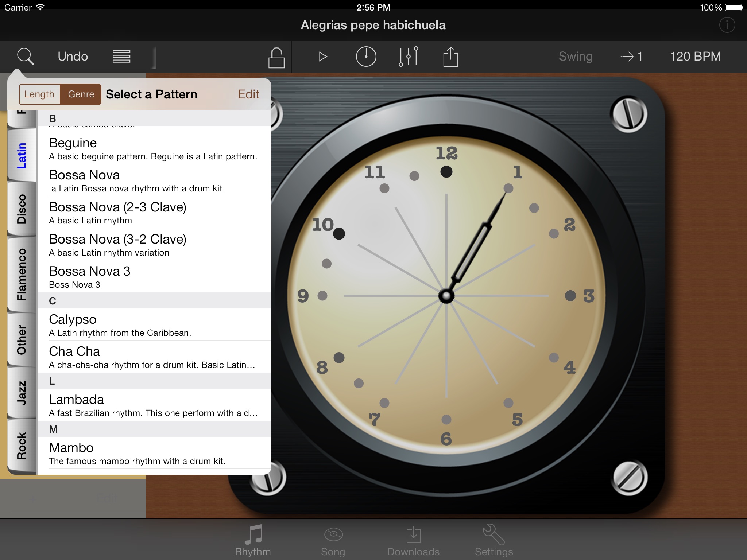Click the lock/unlock toggle icon
This screenshot has height=560, width=747.
point(276,57)
